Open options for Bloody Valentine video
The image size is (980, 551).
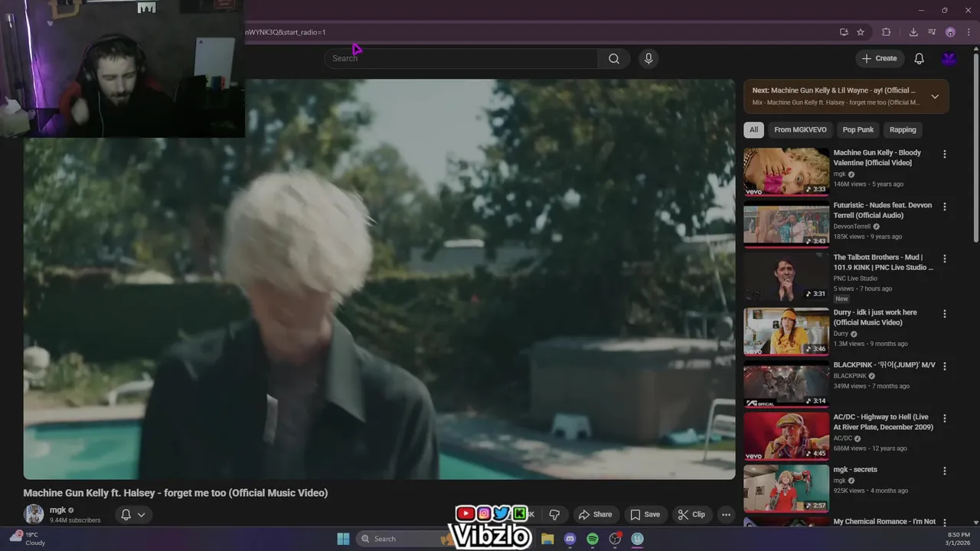click(x=944, y=154)
